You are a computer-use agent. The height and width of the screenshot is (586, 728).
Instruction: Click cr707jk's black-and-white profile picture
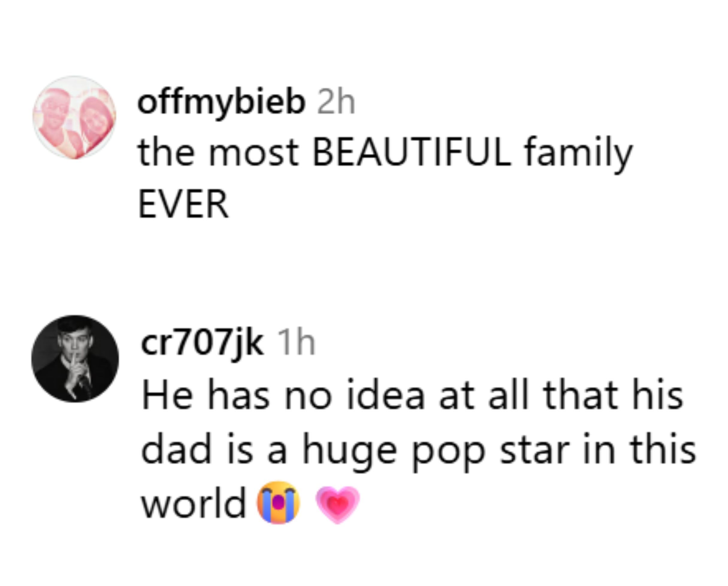tap(75, 359)
